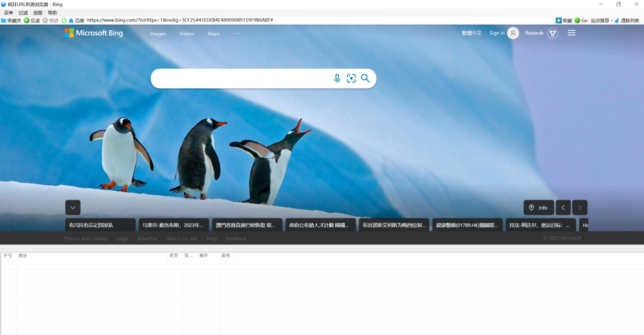Click the blue home icon in toolbar
This screenshot has height=335, width=644.
pos(71,20)
